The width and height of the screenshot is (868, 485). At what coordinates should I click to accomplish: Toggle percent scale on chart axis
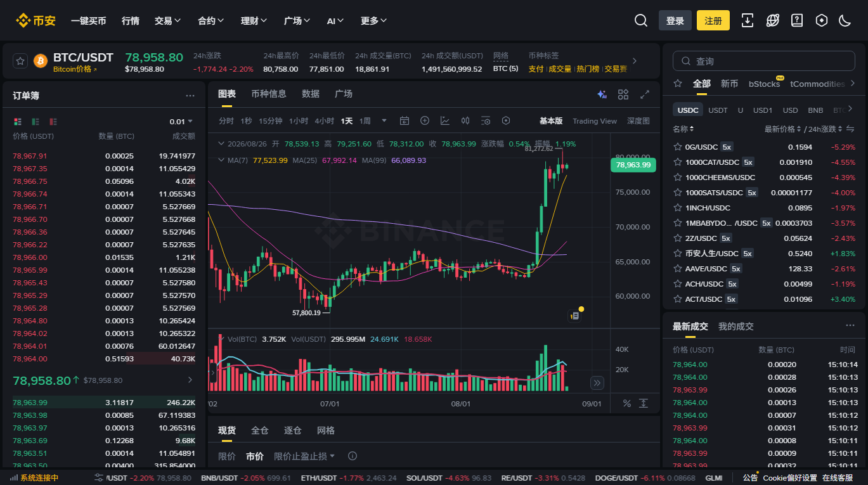pos(627,403)
